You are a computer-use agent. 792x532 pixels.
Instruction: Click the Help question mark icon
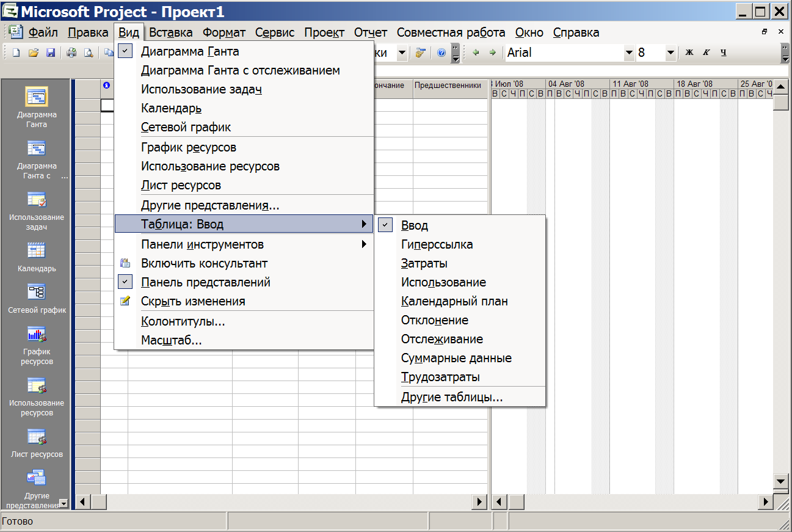click(x=441, y=53)
